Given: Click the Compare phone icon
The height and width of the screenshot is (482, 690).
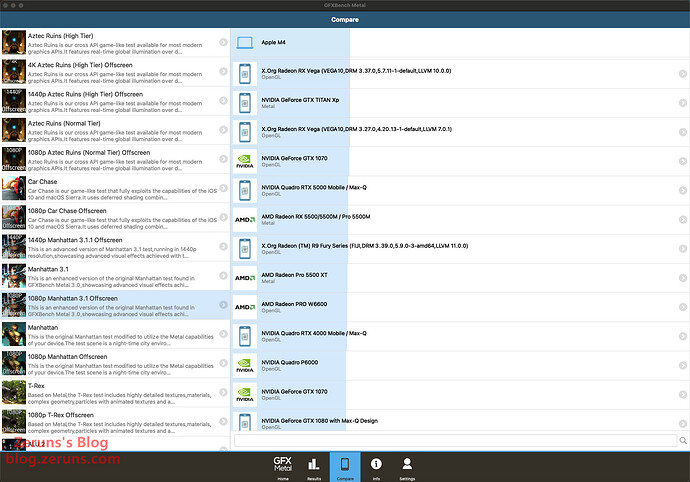Looking at the screenshot, I should pos(344,466).
